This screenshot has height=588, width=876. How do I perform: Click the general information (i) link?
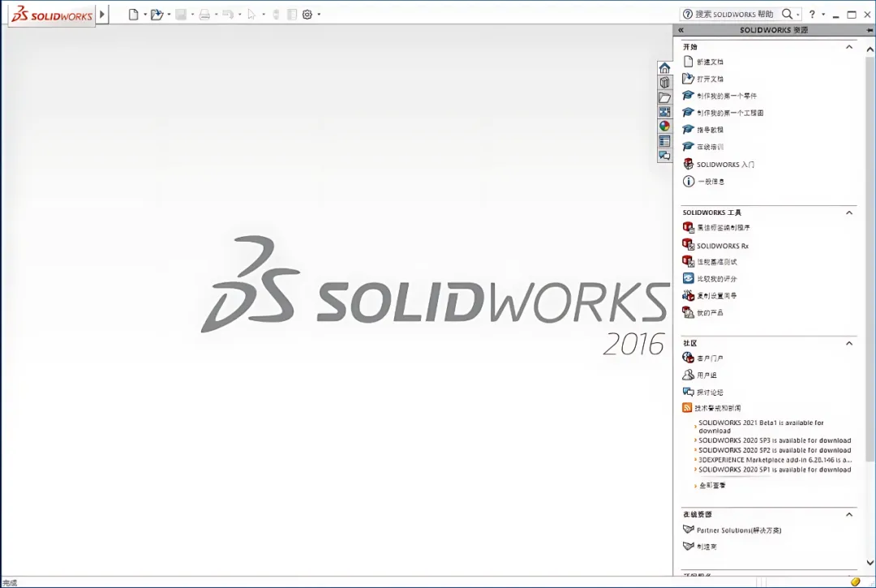(x=711, y=182)
